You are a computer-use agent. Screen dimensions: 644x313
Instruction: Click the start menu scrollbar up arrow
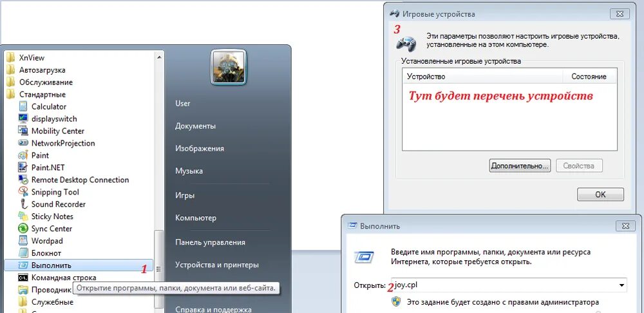[x=159, y=57]
